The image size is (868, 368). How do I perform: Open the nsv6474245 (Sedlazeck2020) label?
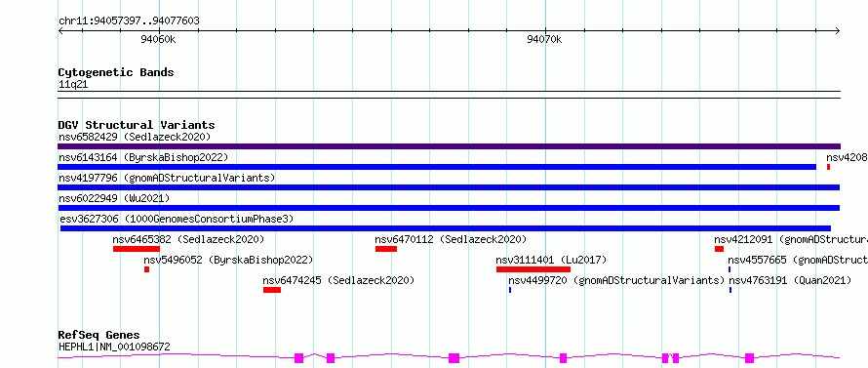(338, 280)
